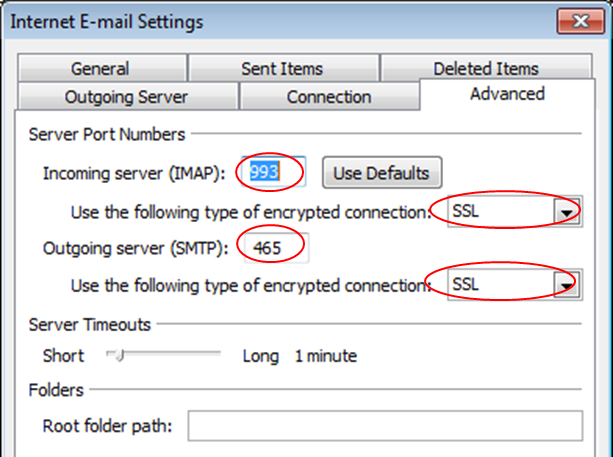Viewport: 613px width, 457px height.
Task: Click the Outgoing server SMTP port field
Action: (276, 248)
